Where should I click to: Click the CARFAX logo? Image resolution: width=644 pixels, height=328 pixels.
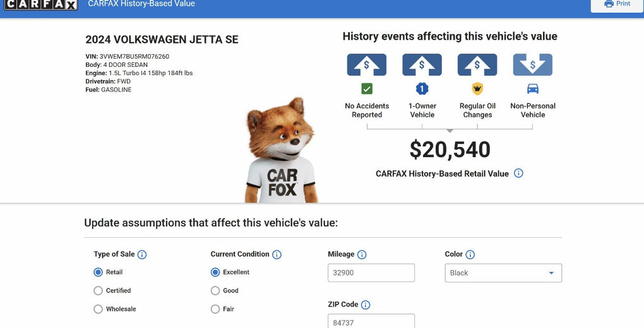(41, 4)
